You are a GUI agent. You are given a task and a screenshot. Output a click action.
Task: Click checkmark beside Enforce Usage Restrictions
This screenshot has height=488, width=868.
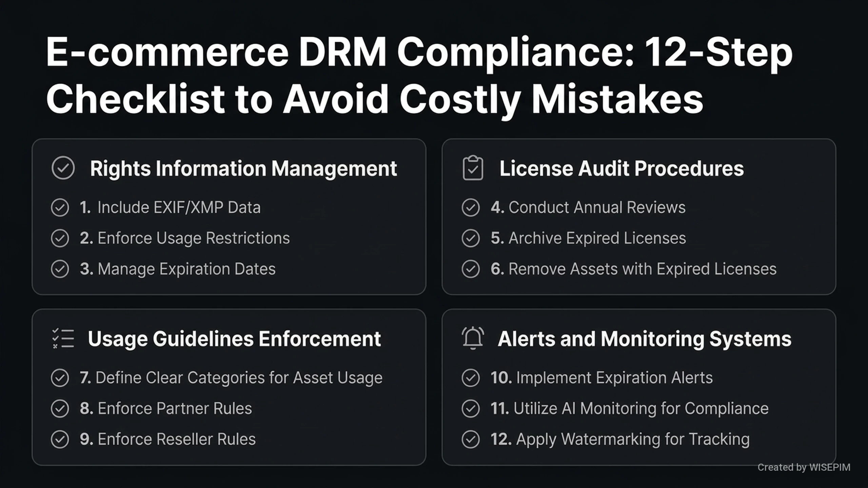pyautogui.click(x=60, y=238)
